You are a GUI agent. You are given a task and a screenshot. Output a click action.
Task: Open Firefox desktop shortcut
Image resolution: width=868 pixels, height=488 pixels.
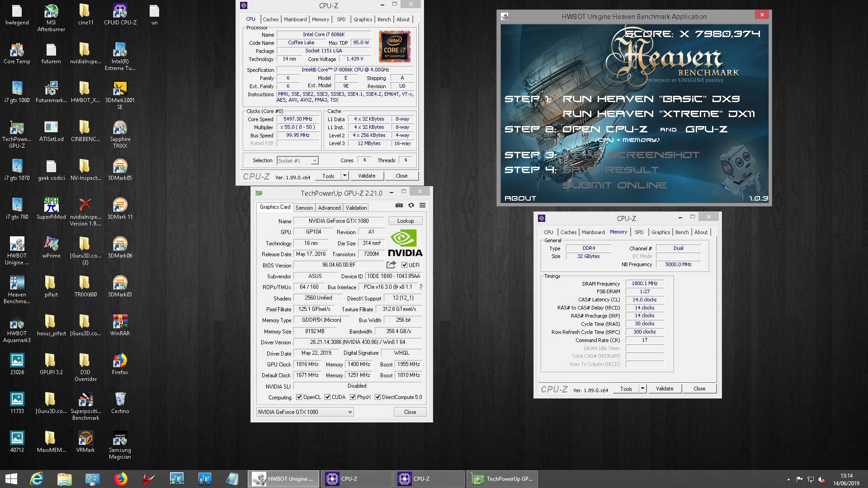[120, 364]
